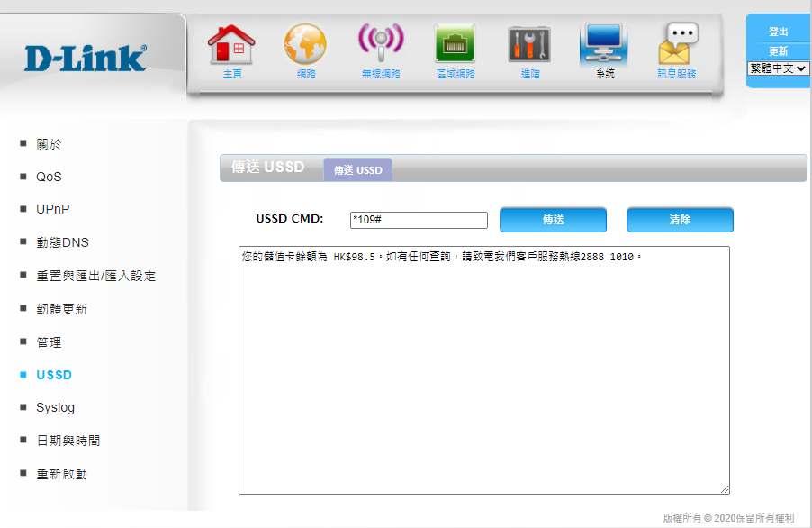Open Syslog in the sidebar
This screenshot has height=528, width=812.
pos(56,408)
